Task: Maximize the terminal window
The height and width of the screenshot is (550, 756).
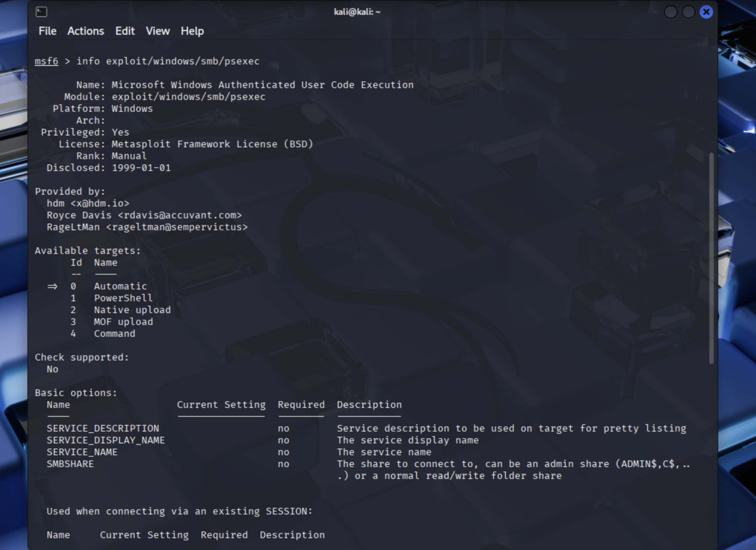Action: coord(688,12)
